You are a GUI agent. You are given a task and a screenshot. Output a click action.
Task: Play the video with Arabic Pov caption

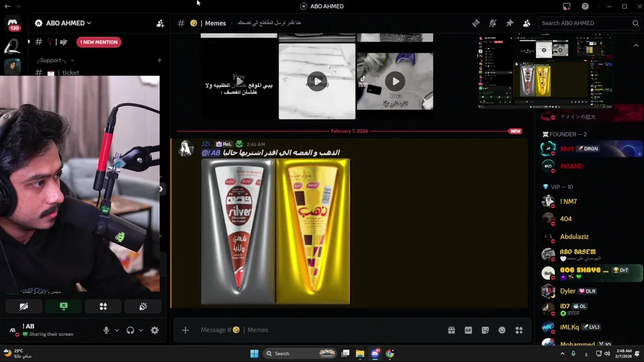239,81
